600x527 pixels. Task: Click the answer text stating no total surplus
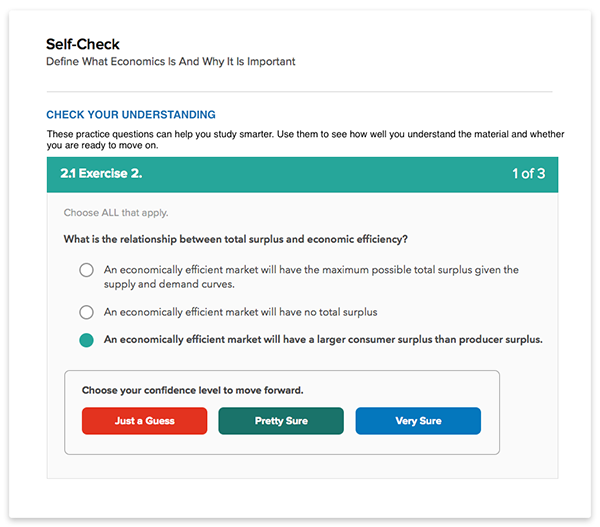coord(240,312)
